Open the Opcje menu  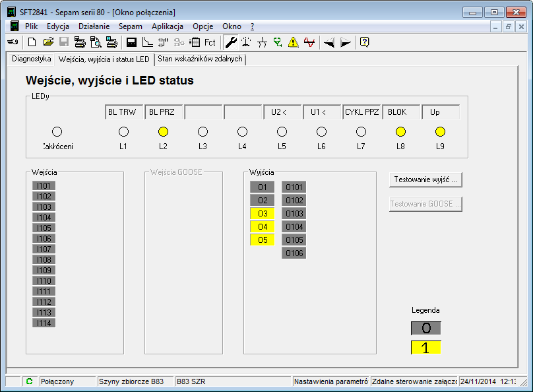click(x=203, y=26)
